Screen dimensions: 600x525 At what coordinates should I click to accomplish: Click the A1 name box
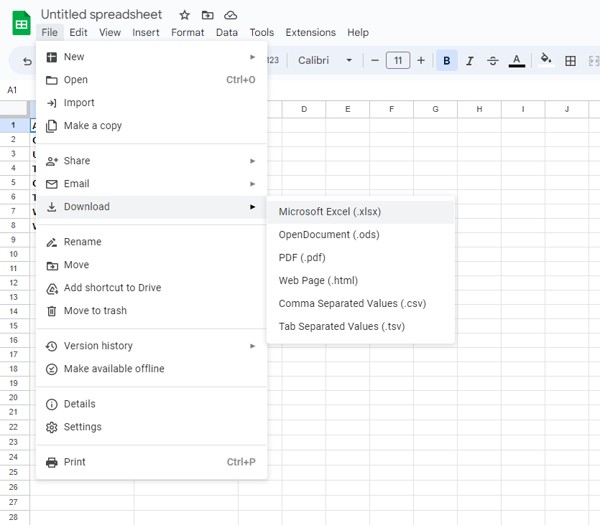tap(12, 90)
